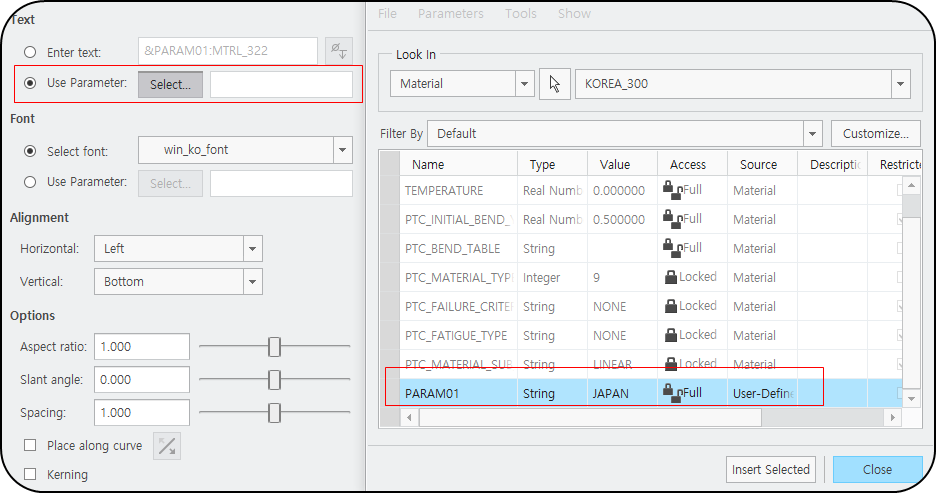Screen dimensions: 936x493
Task: Click the JAPAN value cell
Action: [623, 393]
